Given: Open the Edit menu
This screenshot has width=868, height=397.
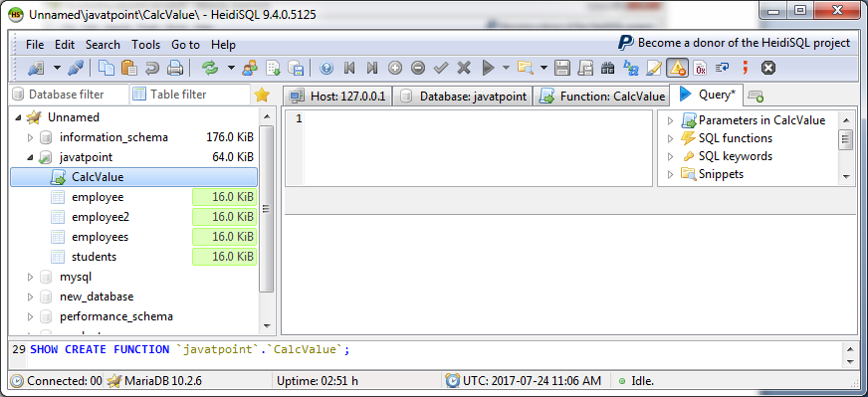Looking at the screenshot, I should [65, 45].
